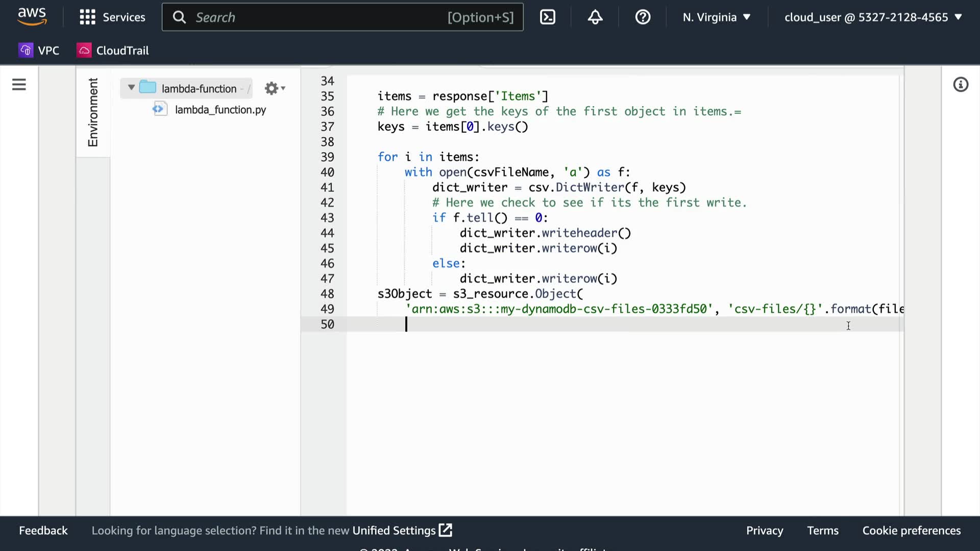Screen dimensions: 980x551
Task: Open the cloud_user account dropdown
Action: click(x=873, y=17)
